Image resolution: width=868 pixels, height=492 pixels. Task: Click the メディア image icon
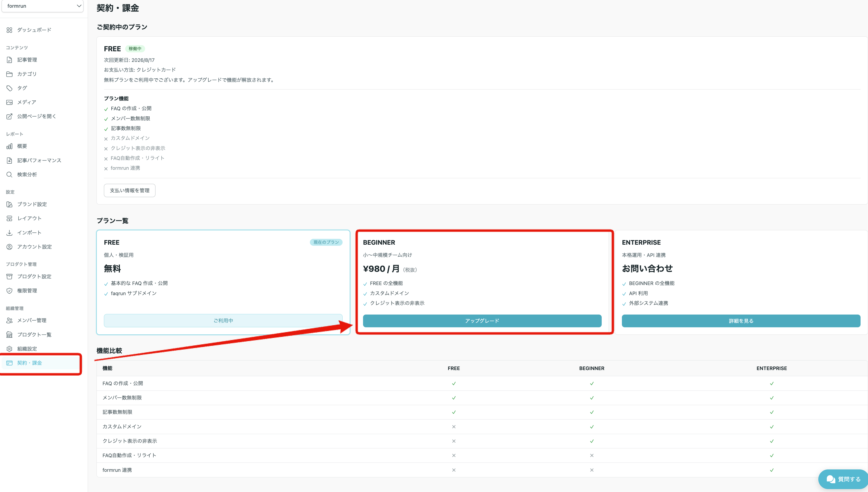coord(10,102)
